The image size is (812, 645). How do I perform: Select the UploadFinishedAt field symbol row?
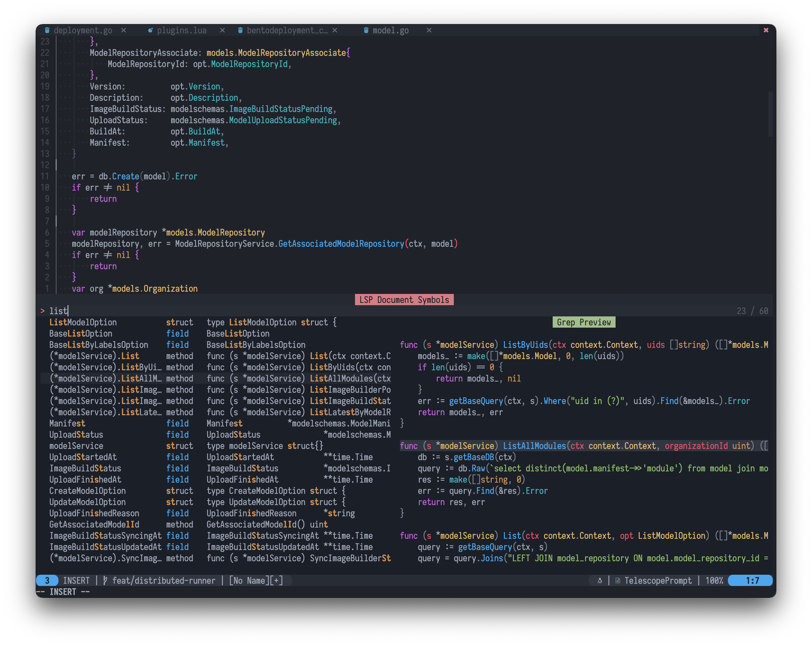pos(216,480)
